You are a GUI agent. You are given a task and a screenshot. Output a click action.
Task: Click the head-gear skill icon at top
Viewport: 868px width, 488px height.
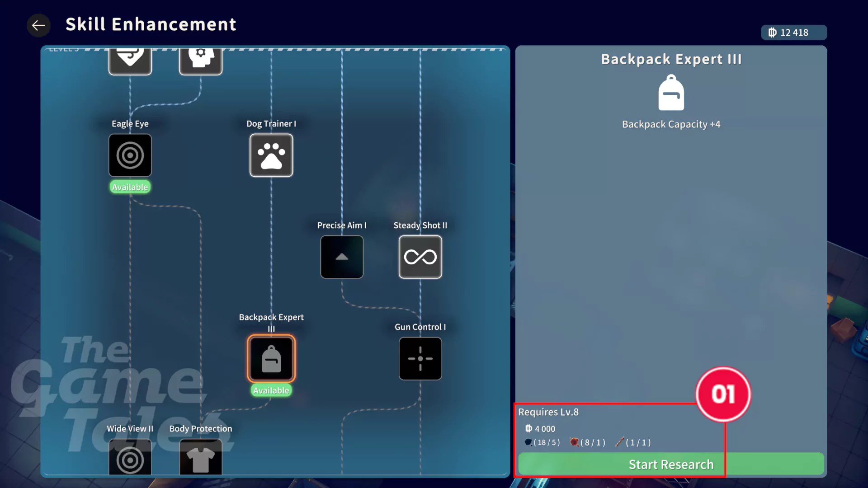click(201, 60)
